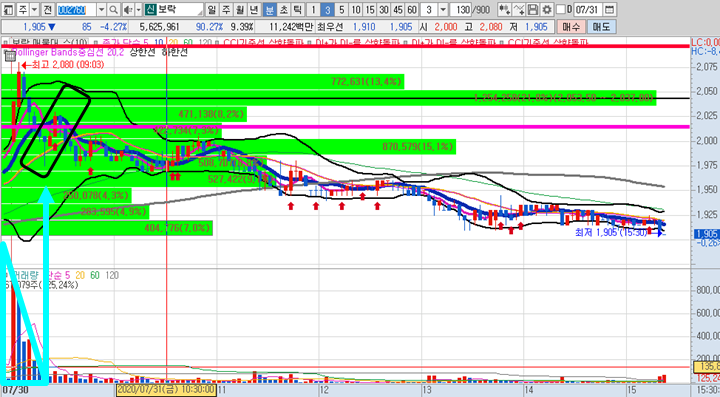The height and width of the screenshot is (397, 720).
Task: Click the custom interval value field showing 3
Action: [429, 9]
